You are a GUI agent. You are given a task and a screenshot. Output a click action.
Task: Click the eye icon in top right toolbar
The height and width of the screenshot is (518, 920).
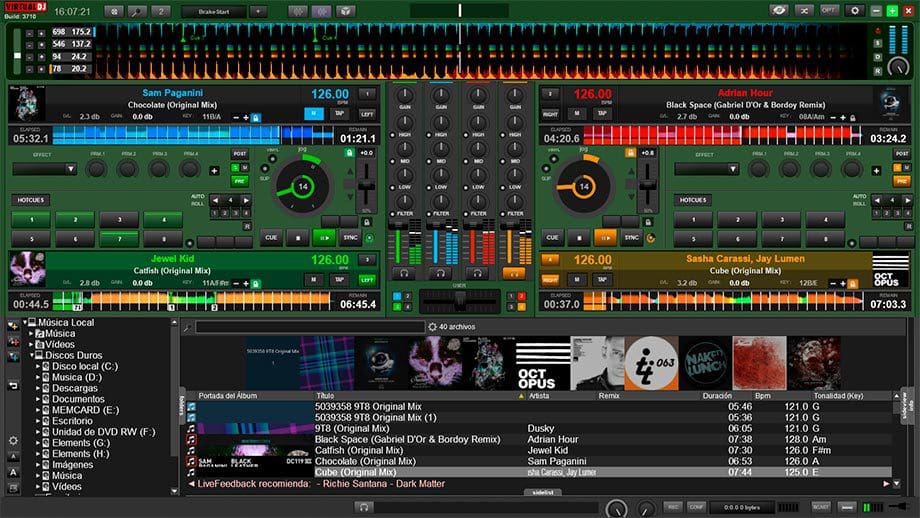779,11
